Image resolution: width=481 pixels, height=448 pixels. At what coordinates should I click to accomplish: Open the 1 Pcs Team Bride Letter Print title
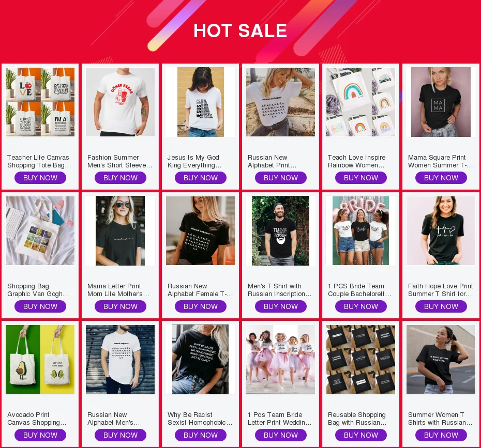pyautogui.click(x=279, y=419)
